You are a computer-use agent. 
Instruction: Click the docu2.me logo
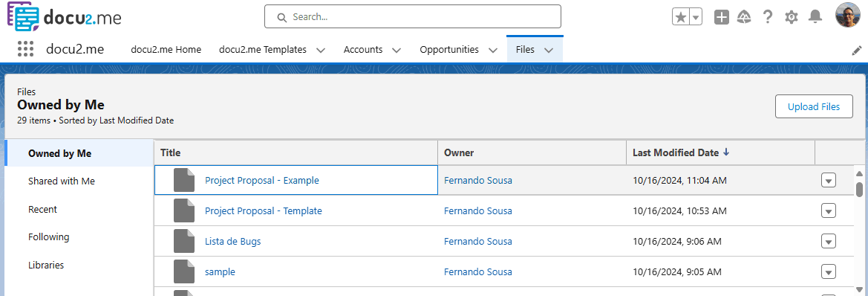coord(64,16)
